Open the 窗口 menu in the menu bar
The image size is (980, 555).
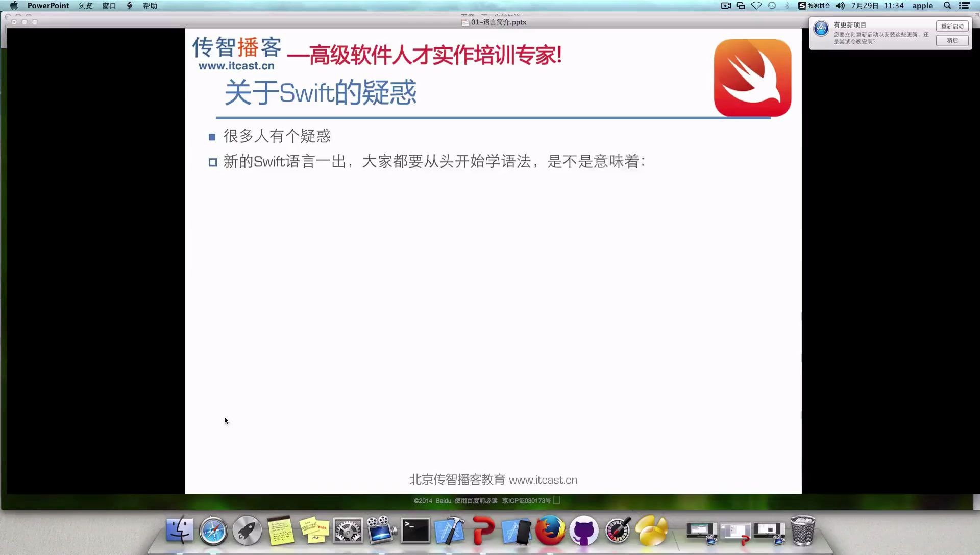point(108,6)
